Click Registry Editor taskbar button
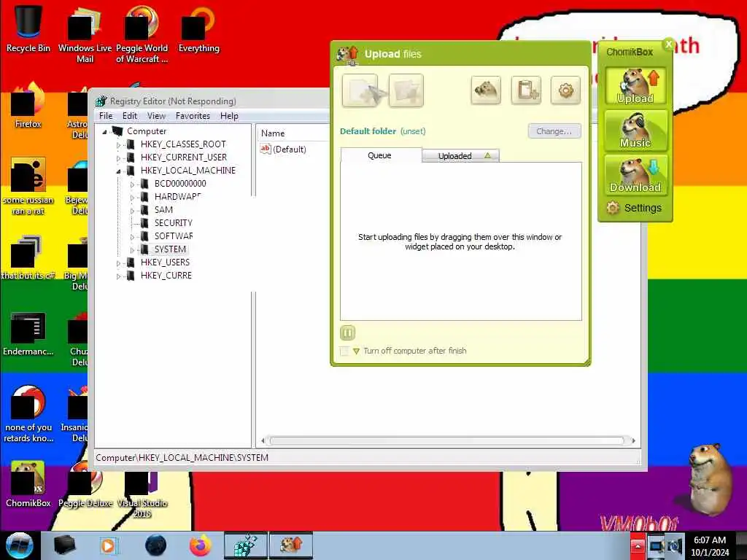 point(246,545)
